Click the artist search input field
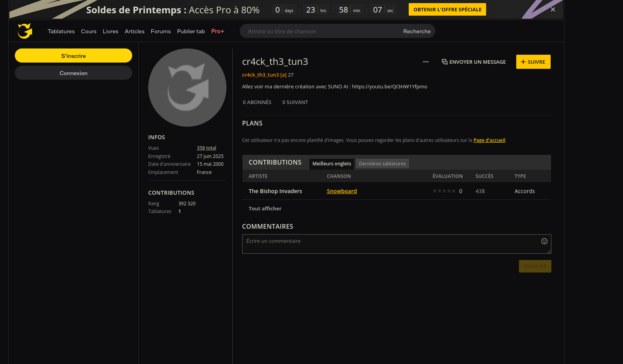 pyautogui.click(x=321, y=31)
